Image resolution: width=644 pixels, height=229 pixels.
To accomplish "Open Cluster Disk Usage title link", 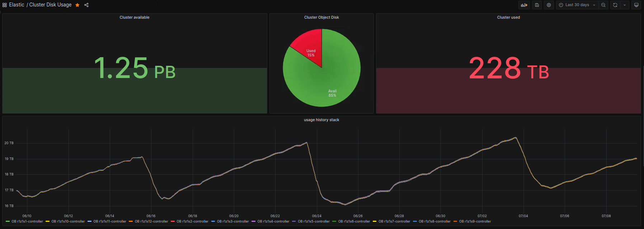I will (50, 5).
